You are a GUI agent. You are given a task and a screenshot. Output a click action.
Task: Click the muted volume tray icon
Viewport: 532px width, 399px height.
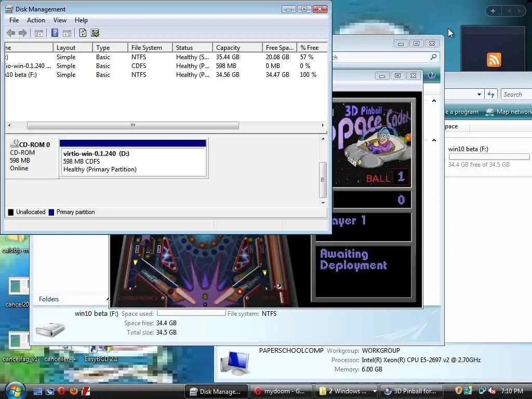[491, 391]
